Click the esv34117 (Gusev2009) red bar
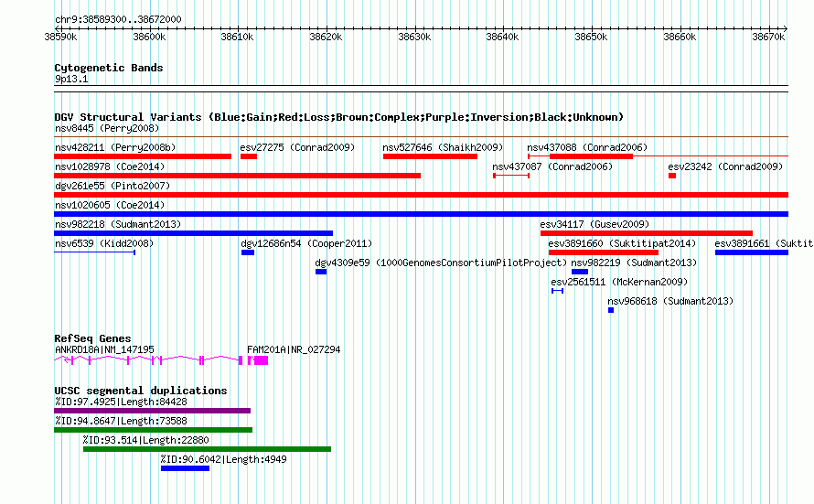This screenshot has width=814, height=504. (x=647, y=233)
